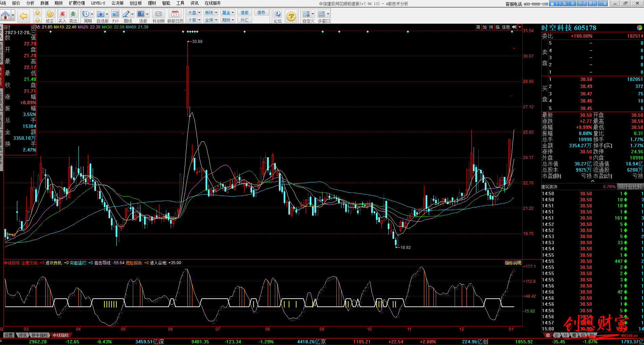Open the 自定义 customize icon
Viewport: 644px width, 345px height.
pos(306,14)
